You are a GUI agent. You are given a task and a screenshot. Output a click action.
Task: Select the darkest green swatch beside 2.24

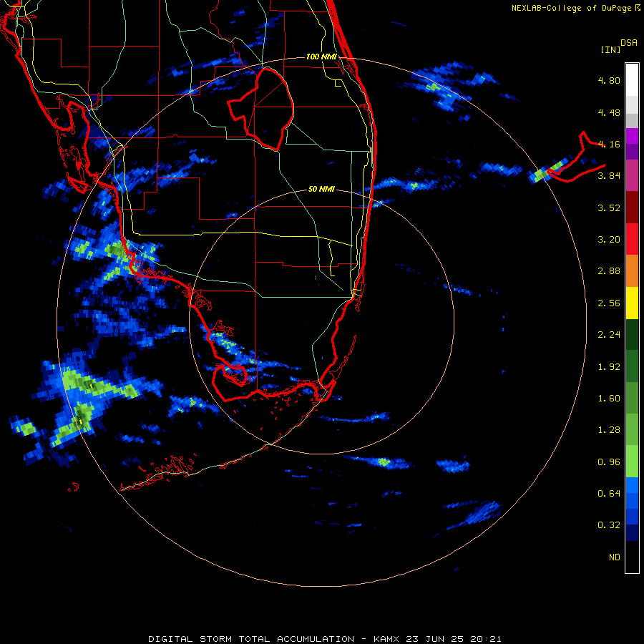tap(632, 335)
